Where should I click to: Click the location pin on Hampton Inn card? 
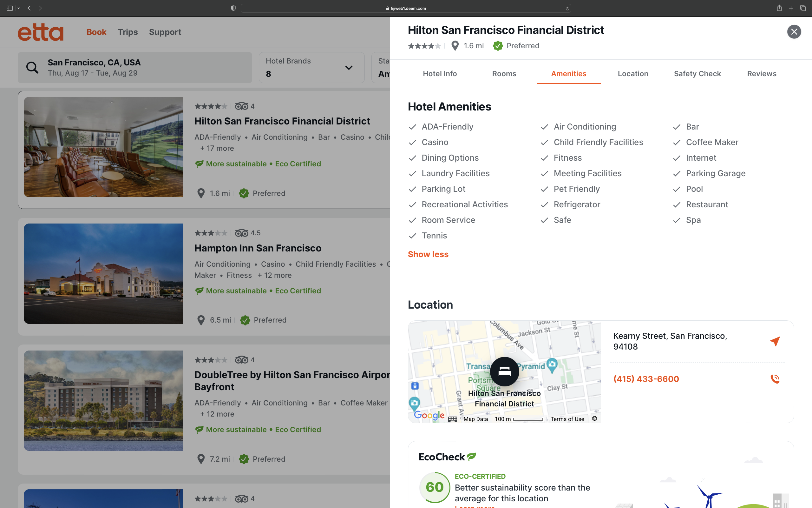(x=201, y=320)
